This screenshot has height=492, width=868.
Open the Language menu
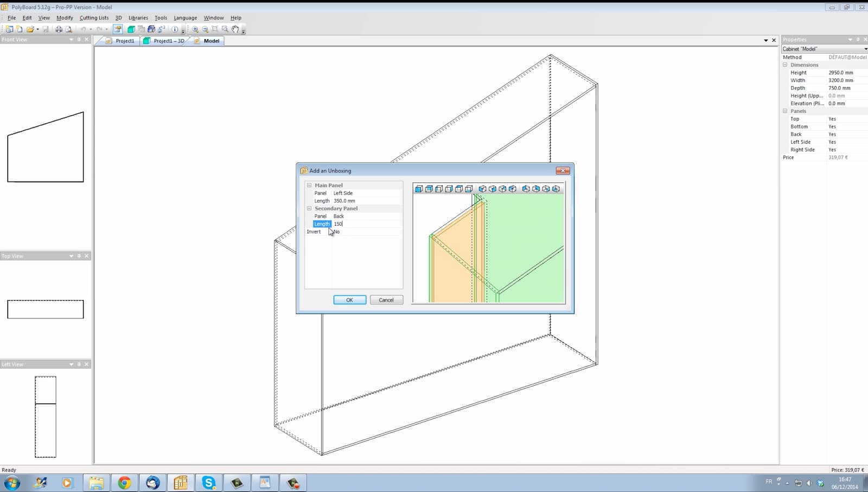coord(185,18)
